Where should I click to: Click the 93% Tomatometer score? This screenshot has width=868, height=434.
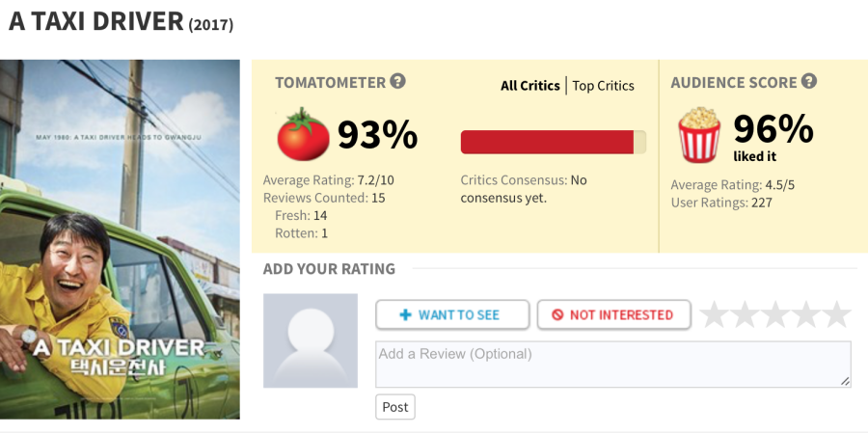pyautogui.click(x=377, y=134)
